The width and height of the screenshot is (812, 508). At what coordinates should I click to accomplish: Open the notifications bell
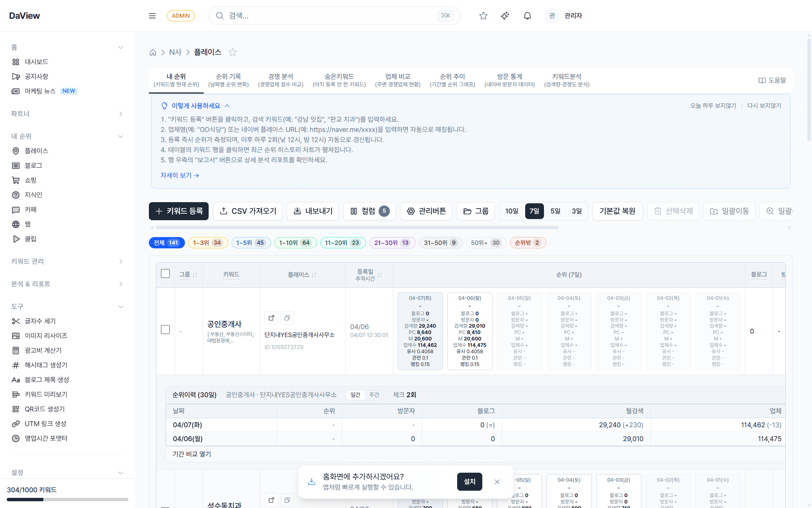coord(527,15)
